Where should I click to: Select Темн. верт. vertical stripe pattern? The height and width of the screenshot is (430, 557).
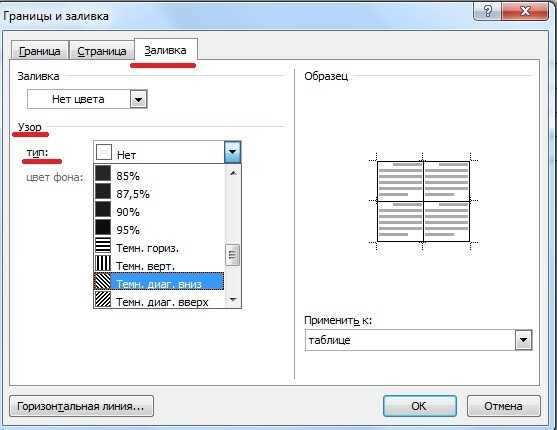(x=159, y=264)
